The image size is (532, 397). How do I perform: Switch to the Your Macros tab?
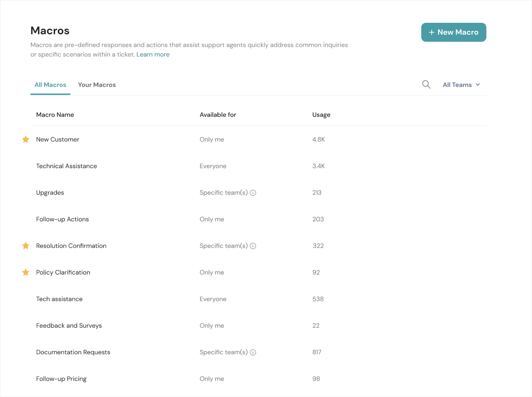(97, 85)
